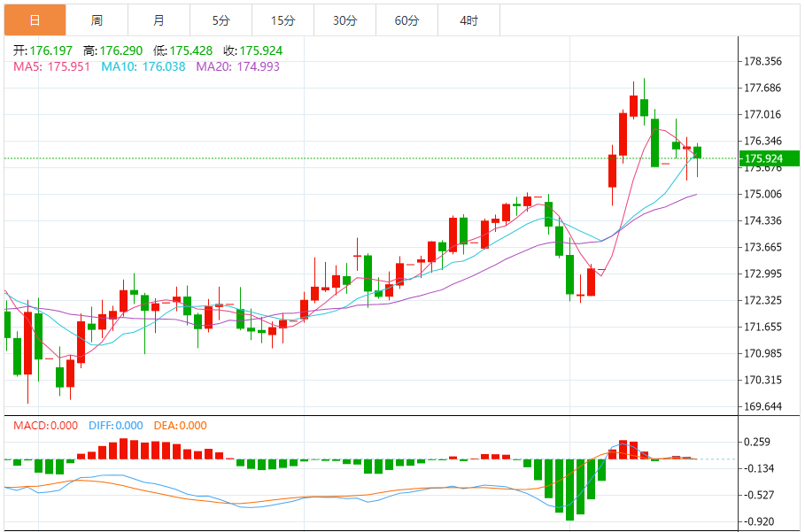
Task: Switch to the 月 monthly tab
Action: [159, 20]
